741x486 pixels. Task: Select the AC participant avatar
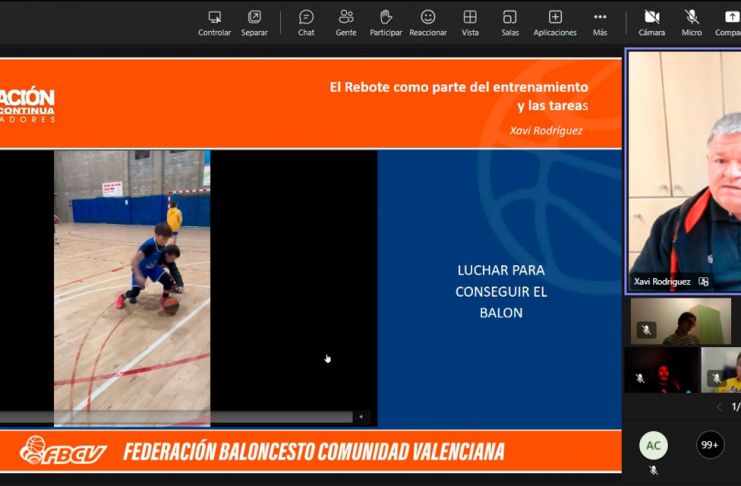click(x=654, y=445)
